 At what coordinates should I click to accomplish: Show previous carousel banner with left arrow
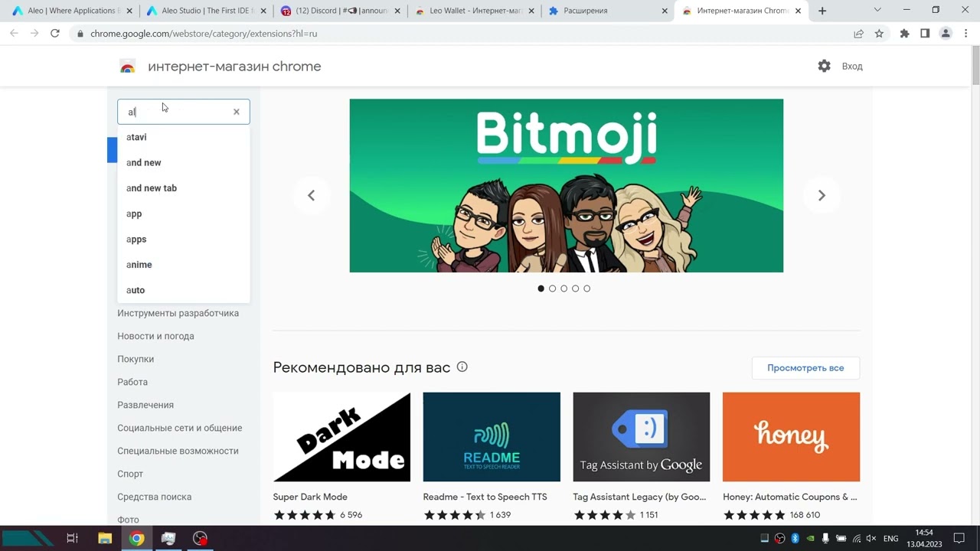point(311,195)
